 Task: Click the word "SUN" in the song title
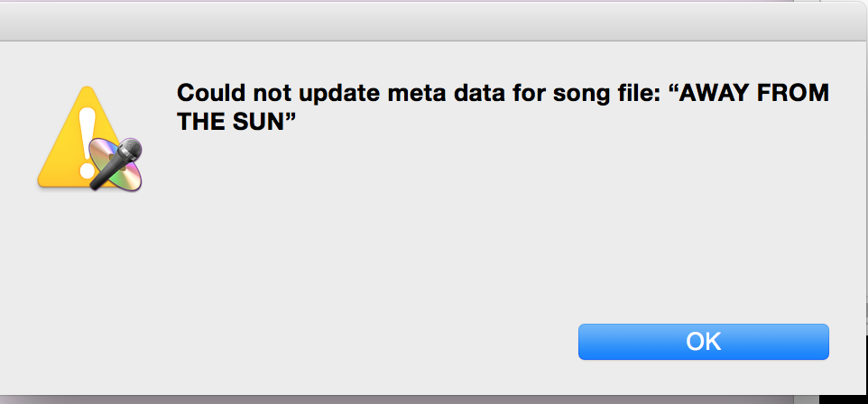pos(264,124)
